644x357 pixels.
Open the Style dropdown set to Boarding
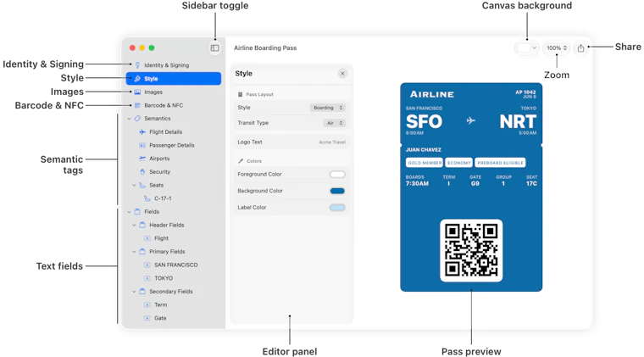[x=327, y=108]
